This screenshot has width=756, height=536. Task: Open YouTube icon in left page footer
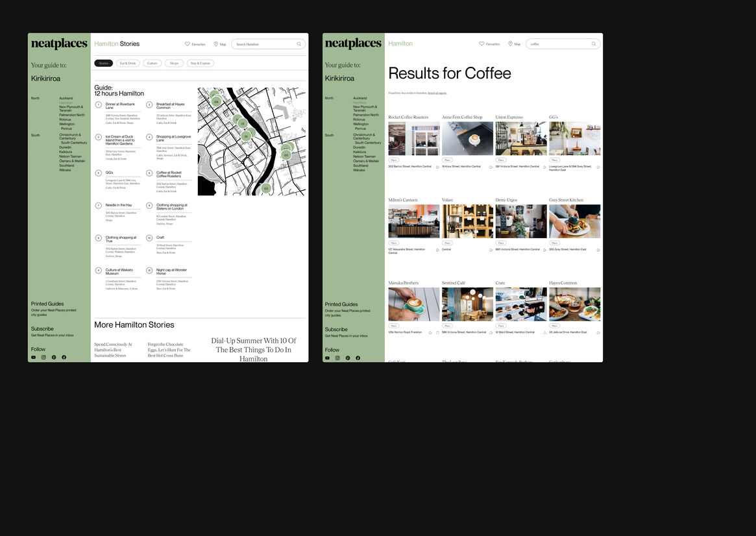[x=34, y=358]
